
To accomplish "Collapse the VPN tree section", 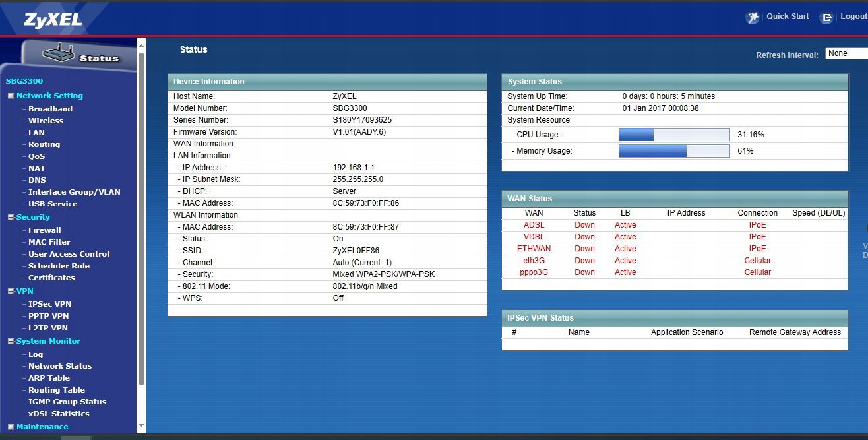I will [11, 291].
